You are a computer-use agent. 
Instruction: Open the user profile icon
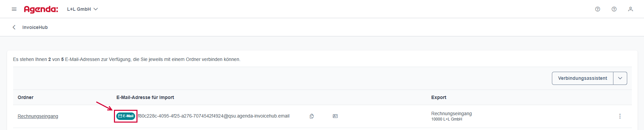click(x=631, y=9)
